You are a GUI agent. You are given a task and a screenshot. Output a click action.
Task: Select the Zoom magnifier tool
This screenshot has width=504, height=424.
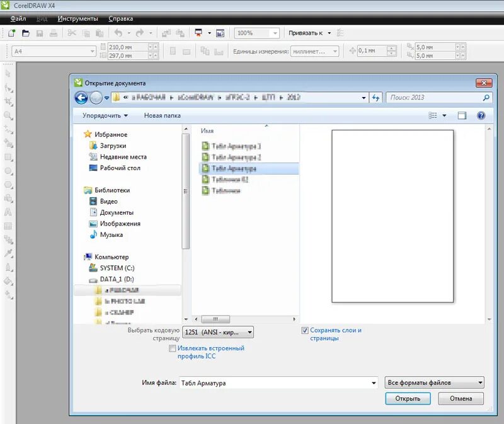pos(8,116)
